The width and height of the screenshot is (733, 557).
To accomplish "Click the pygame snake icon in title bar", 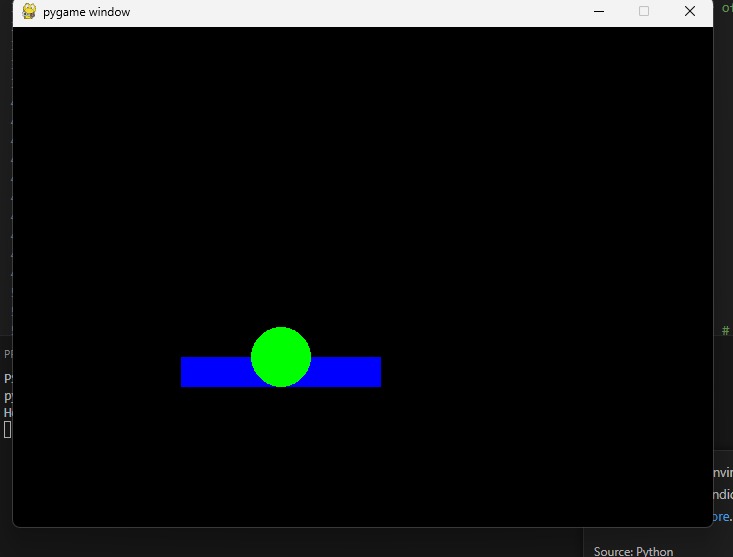I will point(29,11).
